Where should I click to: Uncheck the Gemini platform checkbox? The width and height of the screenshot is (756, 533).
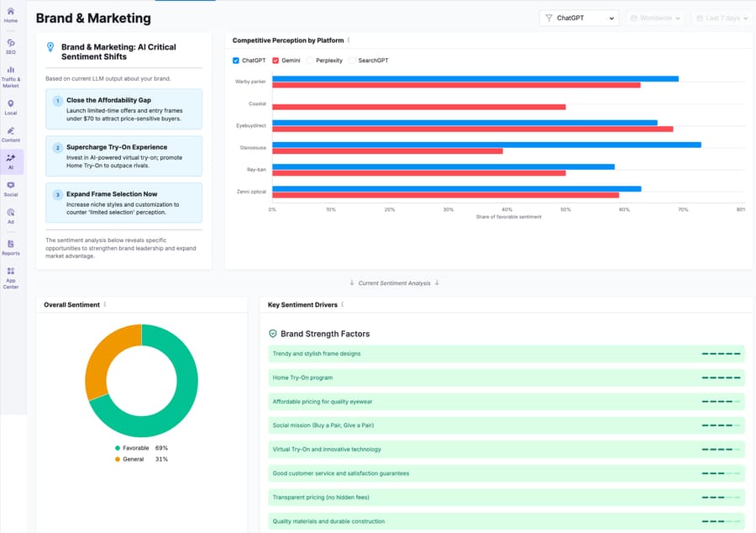[276, 61]
